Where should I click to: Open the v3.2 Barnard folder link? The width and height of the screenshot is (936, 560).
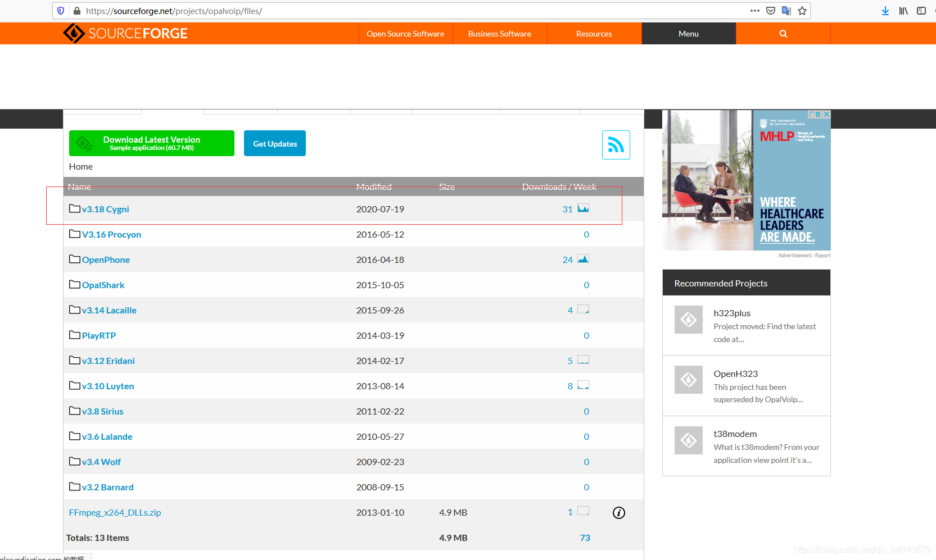(x=108, y=487)
